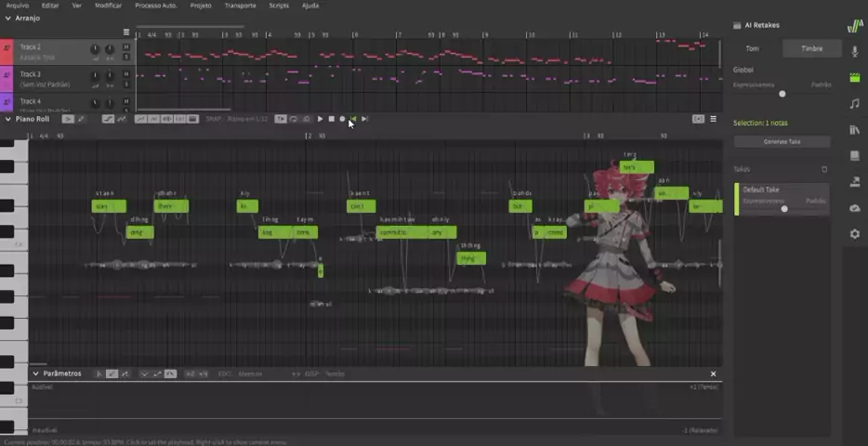Select the Default Take entry
This screenshot has height=446, width=868.
(x=783, y=199)
